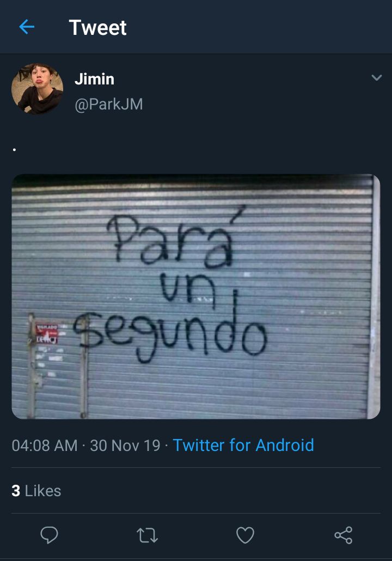
Task: Open Jimin's profile picture
Action: click(38, 89)
